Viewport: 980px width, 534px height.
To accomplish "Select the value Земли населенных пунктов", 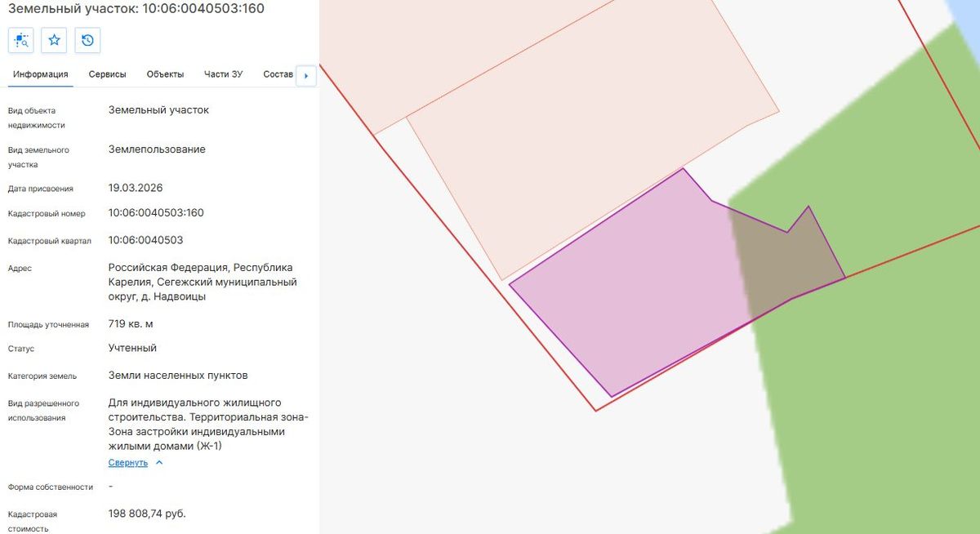I will (x=178, y=376).
